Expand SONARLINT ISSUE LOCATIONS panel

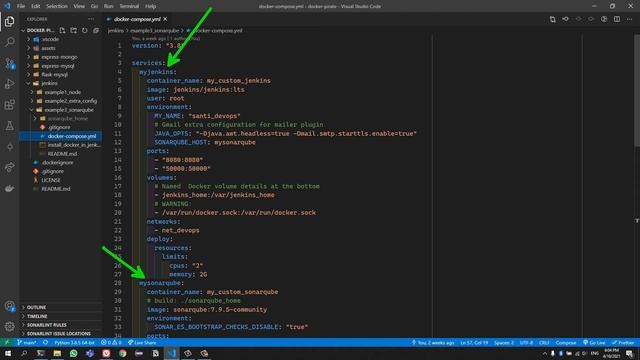click(60, 334)
